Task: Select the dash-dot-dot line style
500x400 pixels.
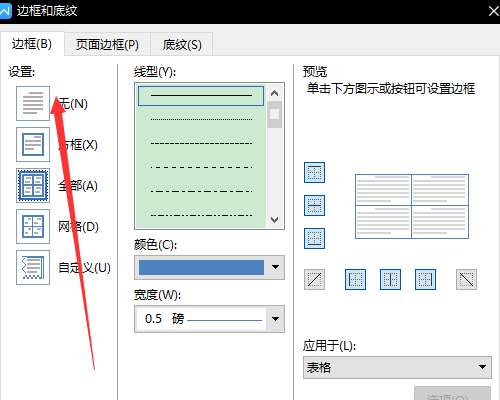Action: (x=201, y=215)
